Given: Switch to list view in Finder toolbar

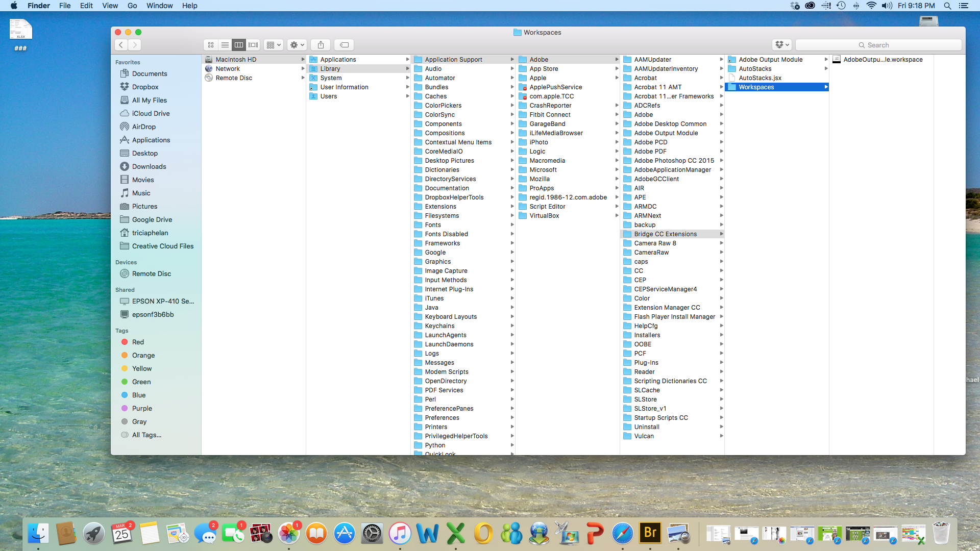Looking at the screenshot, I should point(225,45).
